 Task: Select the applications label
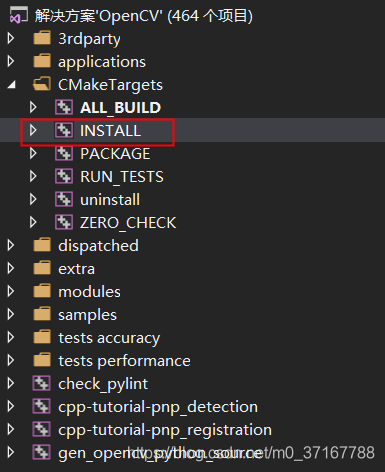click(x=102, y=62)
